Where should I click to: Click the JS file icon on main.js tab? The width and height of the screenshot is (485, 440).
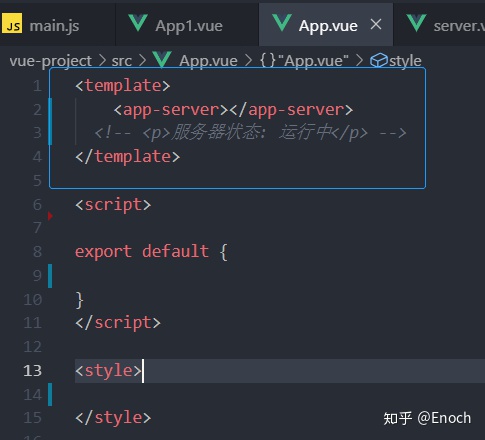pyautogui.click(x=12, y=23)
